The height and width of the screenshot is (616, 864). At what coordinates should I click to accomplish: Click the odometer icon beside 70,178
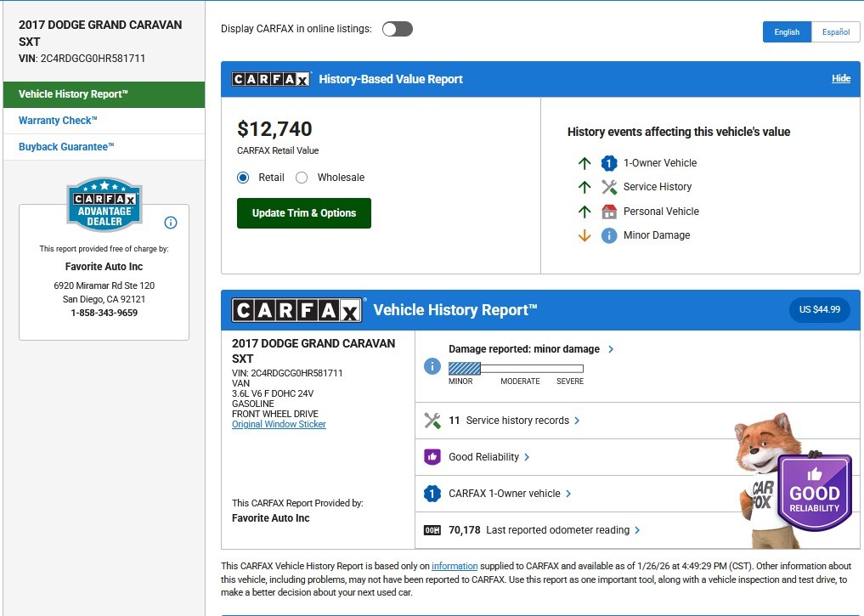point(432,530)
